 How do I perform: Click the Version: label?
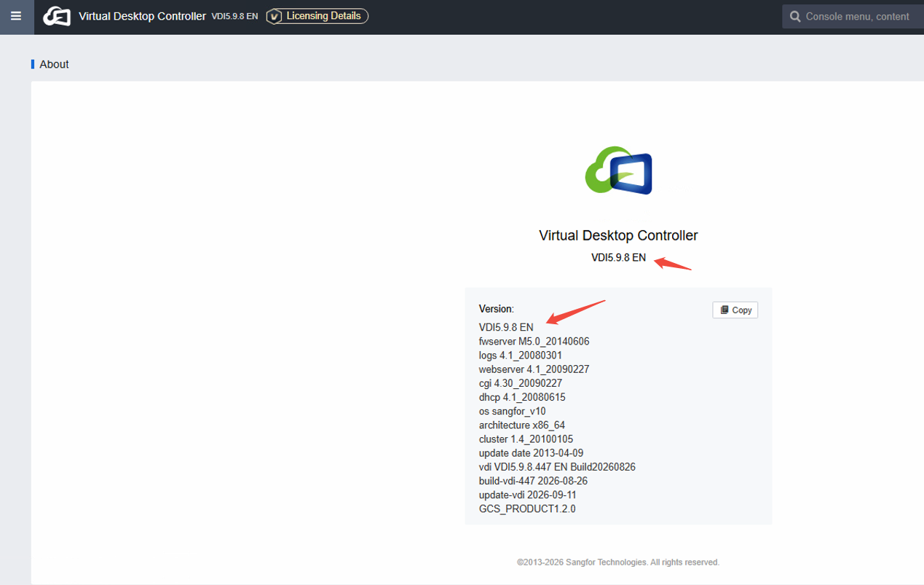[496, 309]
